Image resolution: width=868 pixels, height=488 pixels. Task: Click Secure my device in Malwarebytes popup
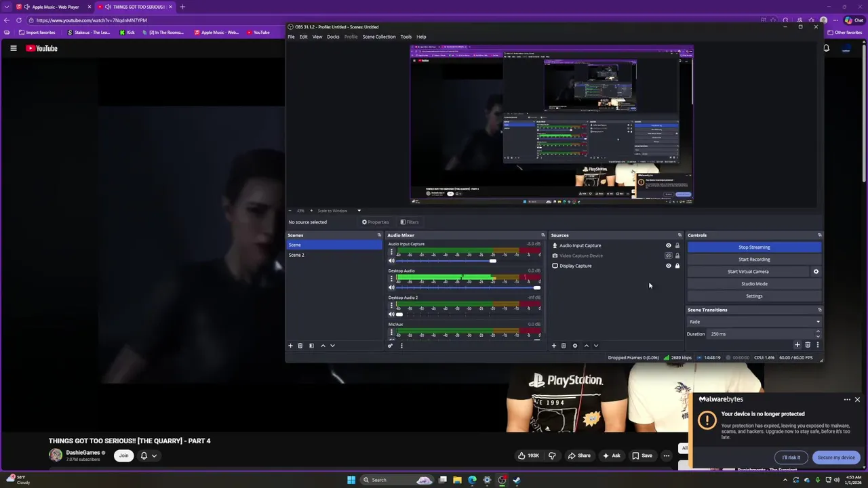(x=836, y=457)
